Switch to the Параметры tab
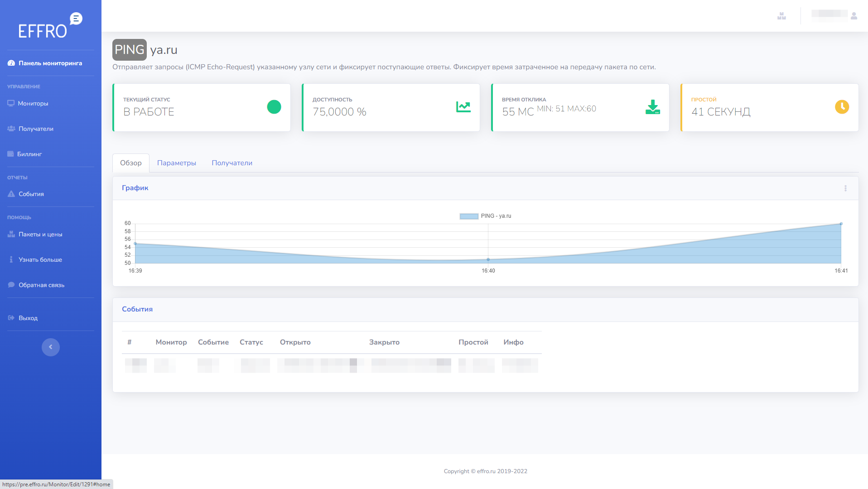The width and height of the screenshot is (868, 489). click(176, 163)
